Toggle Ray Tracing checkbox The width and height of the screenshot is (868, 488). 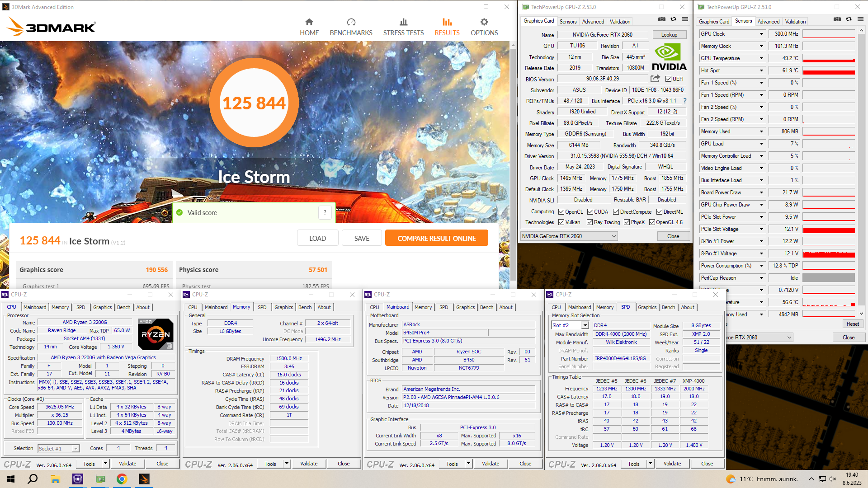(590, 222)
